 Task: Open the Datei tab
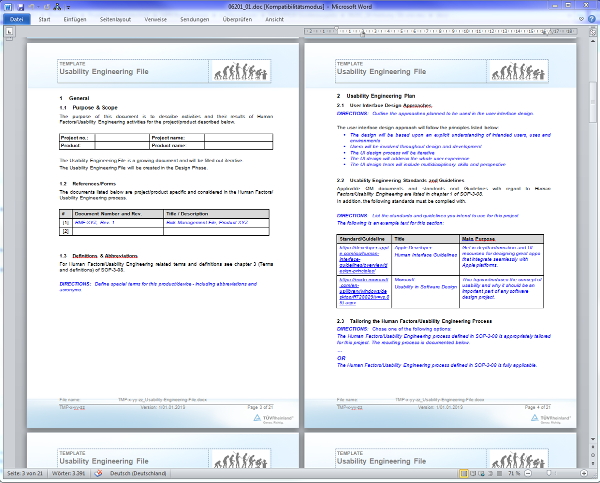[17, 19]
